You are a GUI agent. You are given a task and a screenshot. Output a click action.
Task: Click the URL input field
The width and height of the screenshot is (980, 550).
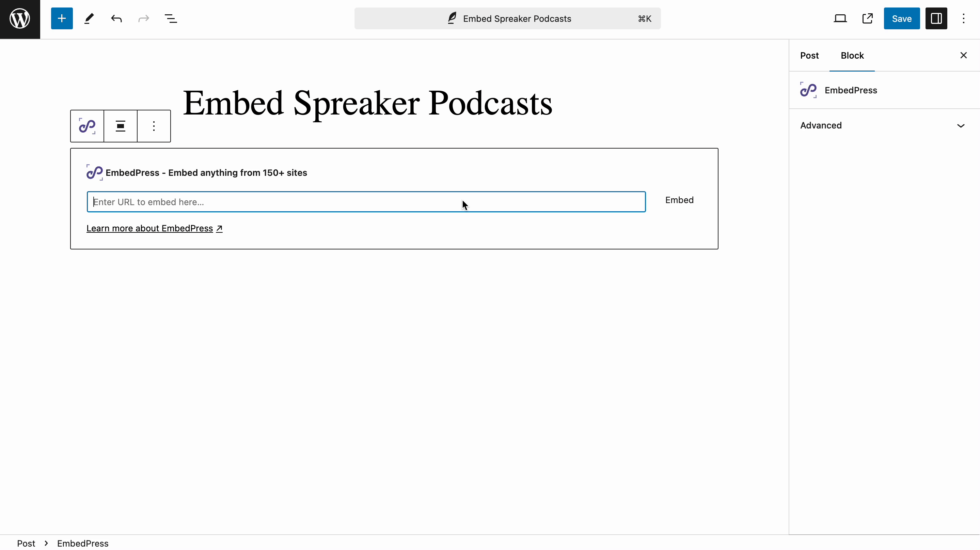(x=365, y=202)
